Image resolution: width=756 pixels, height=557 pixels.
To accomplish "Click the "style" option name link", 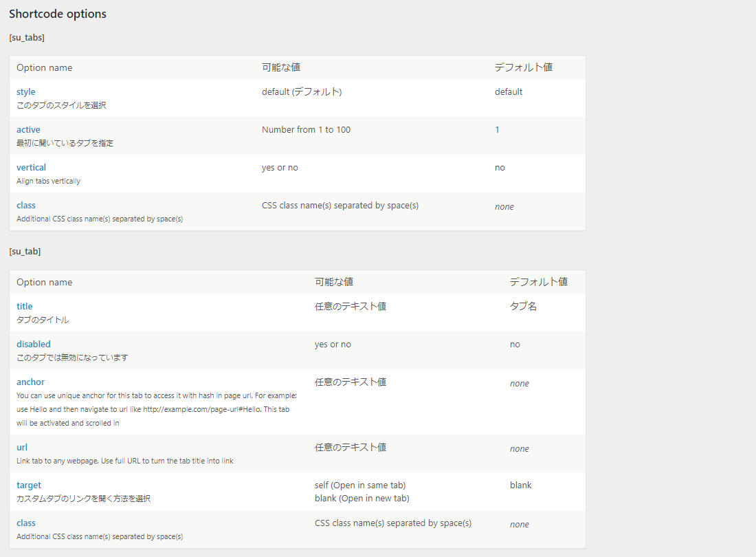I will [x=25, y=91].
